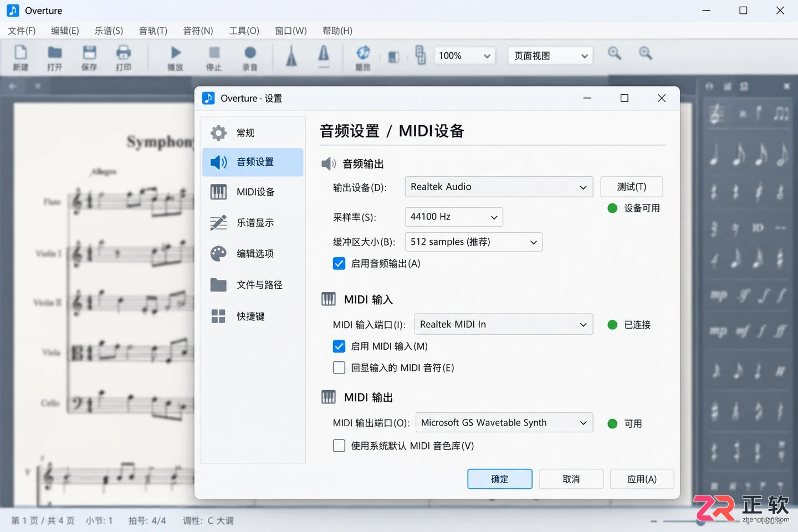Start recording with the 录音 button
Viewport: 798px width, 532px height.
click(250, 58)
